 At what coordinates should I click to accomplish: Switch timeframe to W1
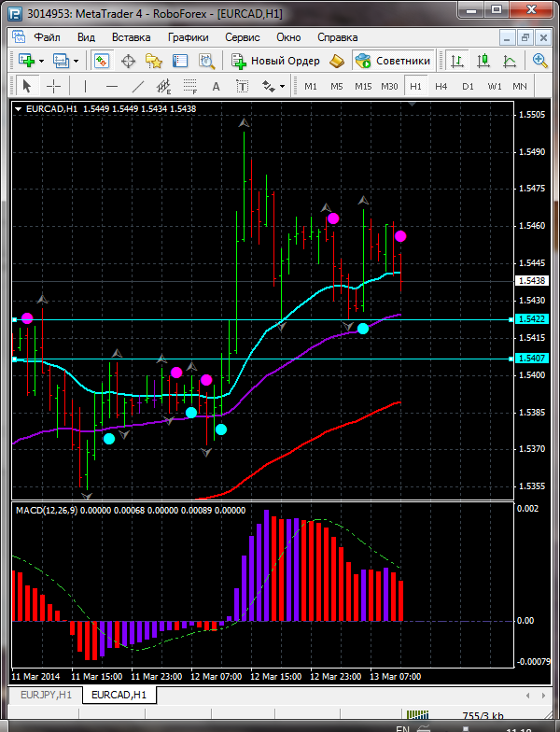click(495, 86)
